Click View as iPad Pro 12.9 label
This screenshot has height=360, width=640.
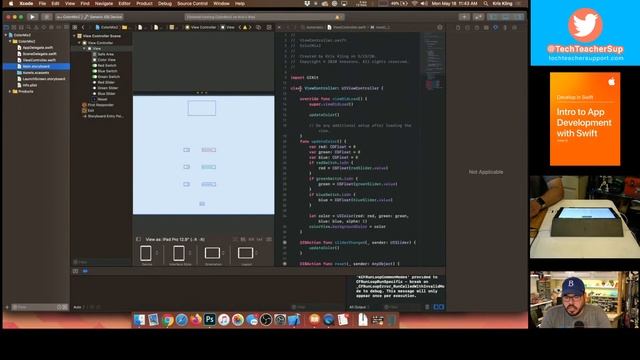tap(176, 239)
